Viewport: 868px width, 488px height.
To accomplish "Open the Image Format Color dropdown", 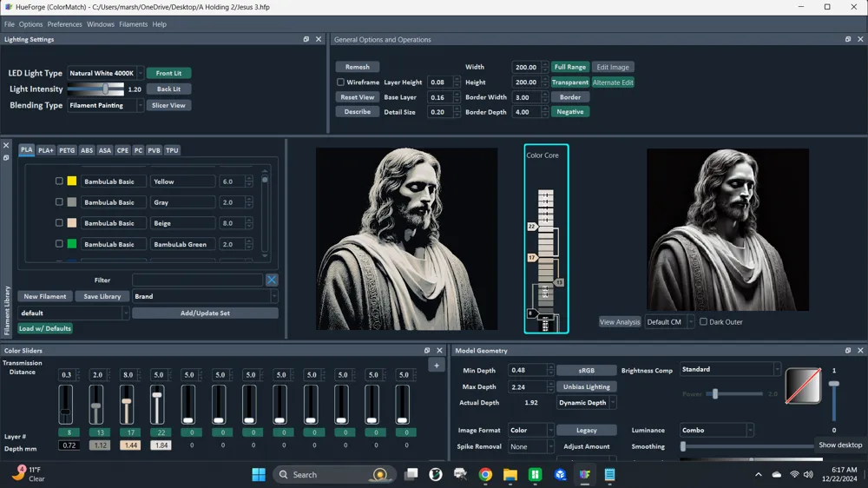I will (x=531, y=430).
